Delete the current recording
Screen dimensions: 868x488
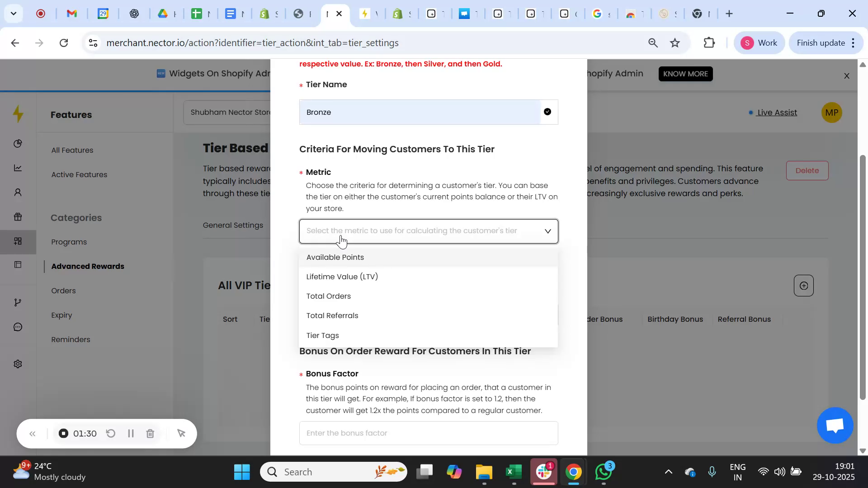click(x=151, y=433)
